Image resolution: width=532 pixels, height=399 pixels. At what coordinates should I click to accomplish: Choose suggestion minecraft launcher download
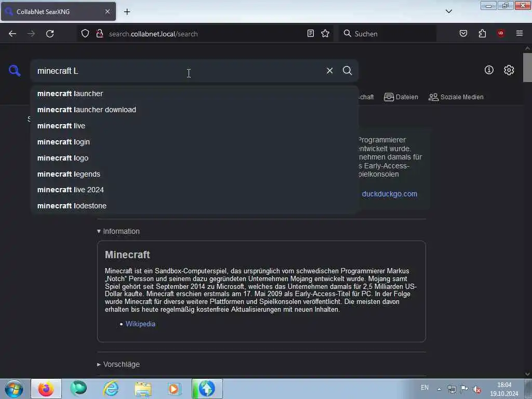(x=194, y=110)
